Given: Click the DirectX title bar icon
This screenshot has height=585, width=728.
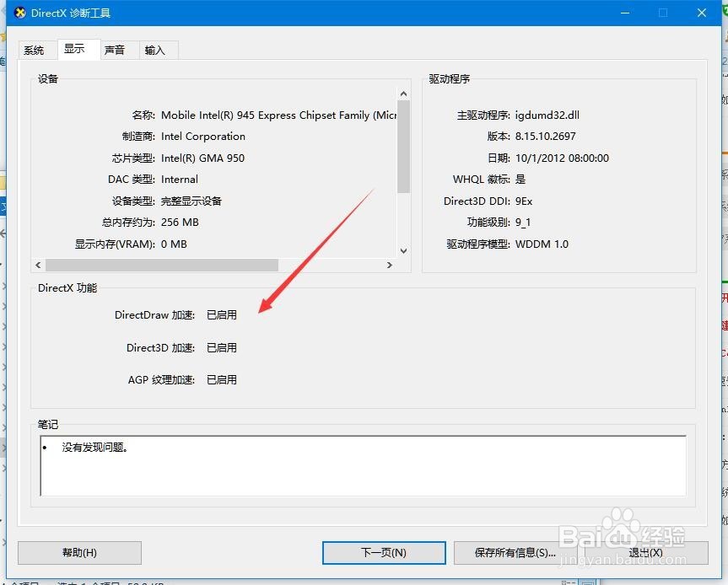Looking at the screenshot, I should [20, 13].
